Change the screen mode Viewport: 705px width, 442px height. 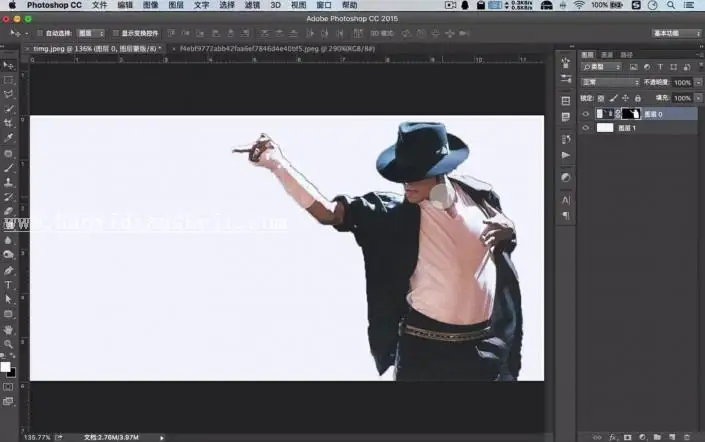pos(8,401)
